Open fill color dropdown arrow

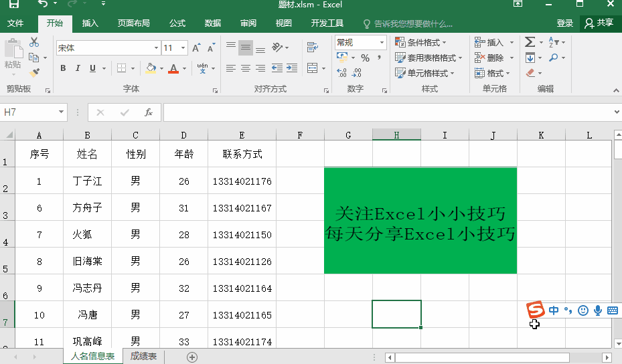coord(161,69)
